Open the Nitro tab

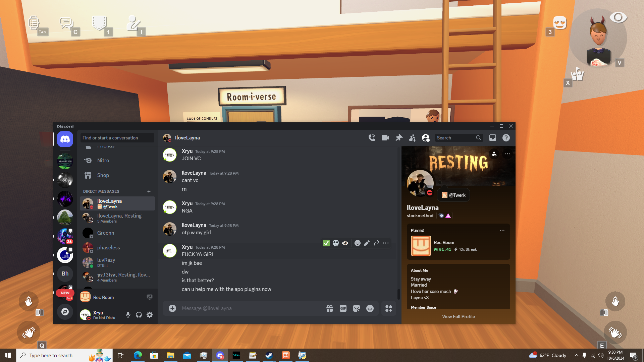point(103,161)
